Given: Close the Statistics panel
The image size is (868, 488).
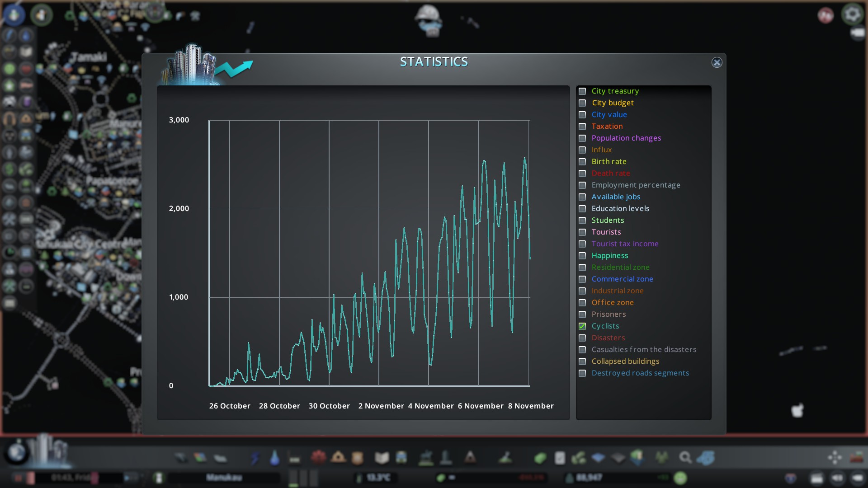Looking at the screenshot, I should pos(717,63).
